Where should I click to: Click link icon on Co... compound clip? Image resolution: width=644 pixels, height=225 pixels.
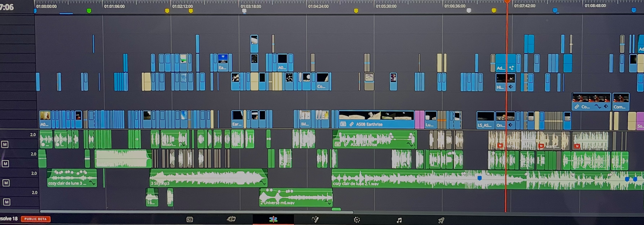[x=577, y=107]
